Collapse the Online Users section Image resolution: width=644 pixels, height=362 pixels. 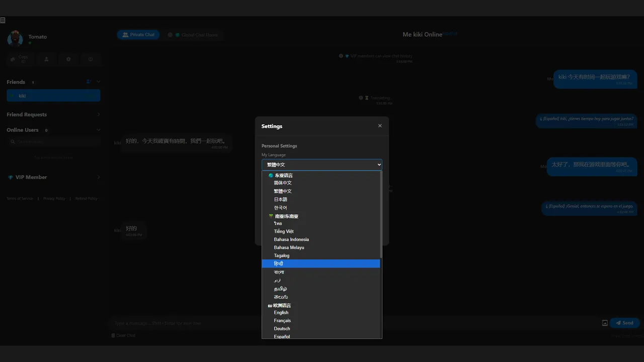53,130
